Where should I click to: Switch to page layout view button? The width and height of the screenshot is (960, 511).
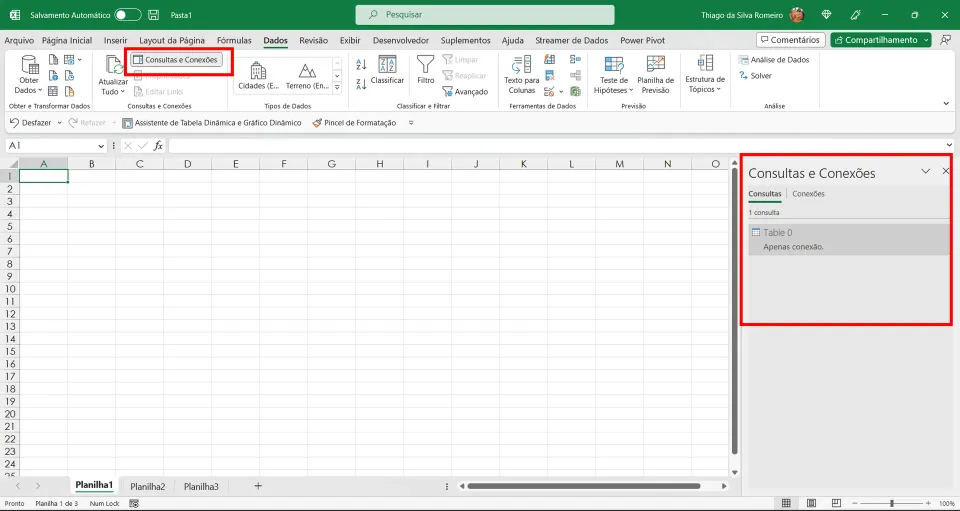(811, 503)
